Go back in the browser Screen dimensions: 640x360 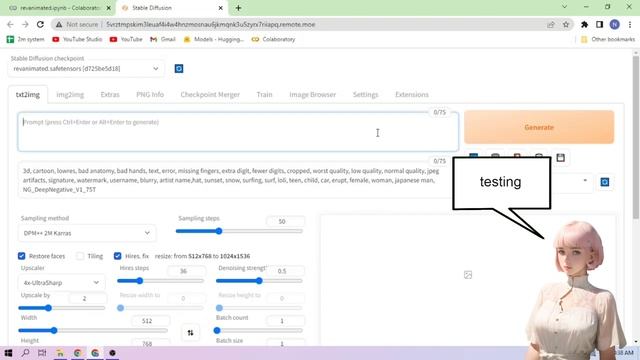click(10, 24)
